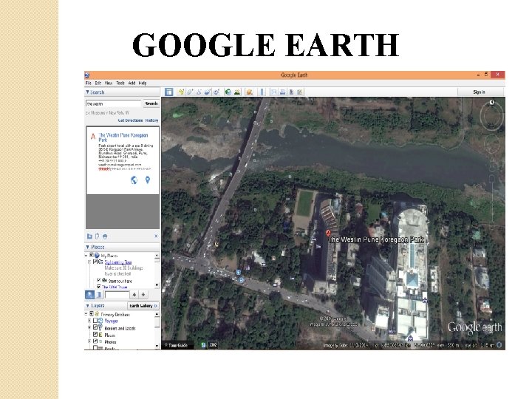Click copy to My Places folder icon
The height and width of the screenshot is (399, 532).
[x=89, y=236]
